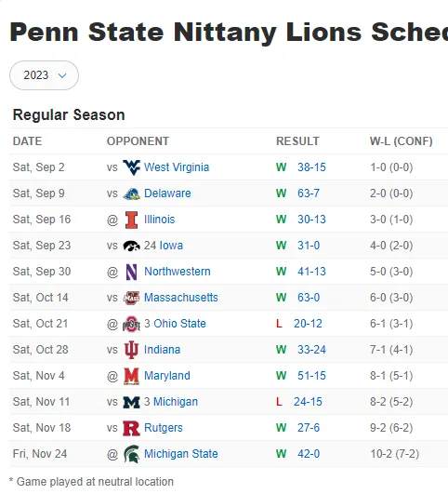Screen dimensions: 448x494
Task: Click the Indiana IU trident logo
Action: (131, 350)
